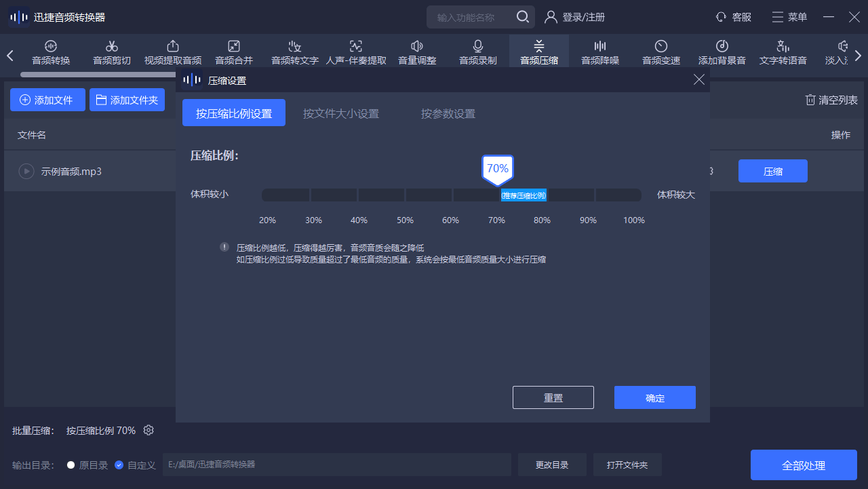Image resolution: width=868 pixels, height=489 pixels.
Task: Switch to the 按参数设置 tab
Action: 448,113
